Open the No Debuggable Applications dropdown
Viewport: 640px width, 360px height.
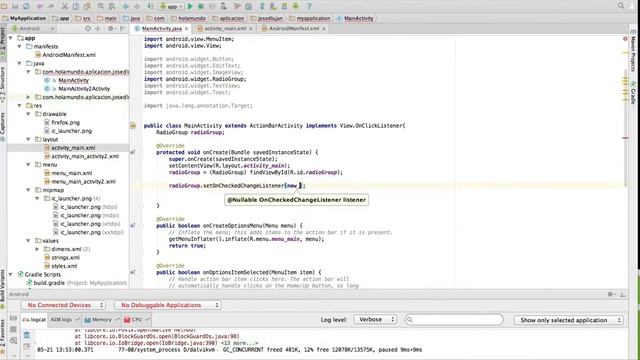click(x=168, y=305)
